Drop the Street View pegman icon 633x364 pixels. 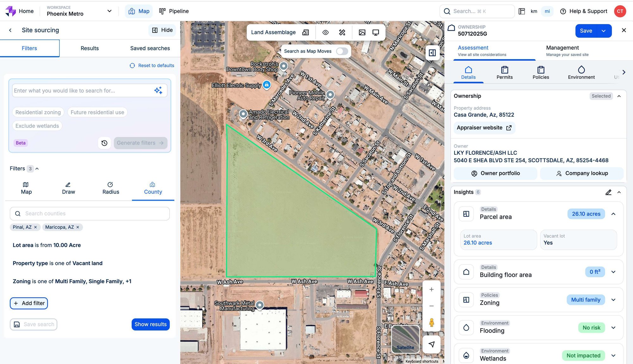coord(431,323)
